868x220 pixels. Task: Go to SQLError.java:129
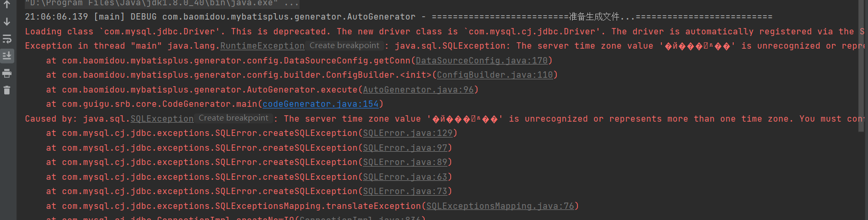point(407,133)
